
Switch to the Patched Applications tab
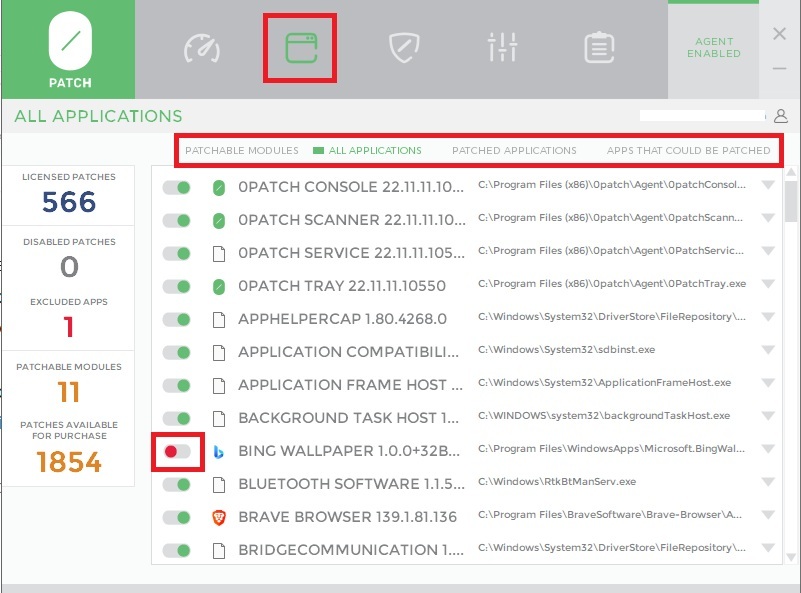click(x=514, y=151)
